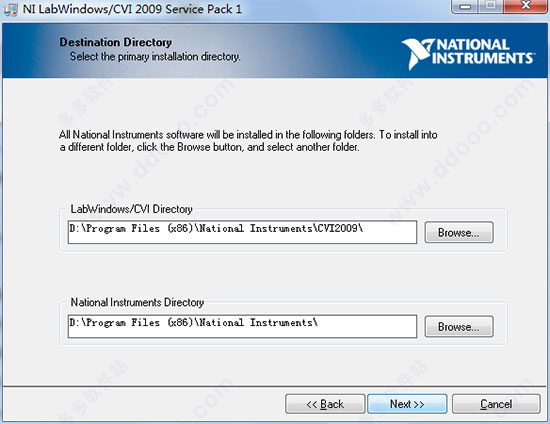This screenshot has width=550, height=424.
Task: Minimize the installer window
Action: coord(465,6)
